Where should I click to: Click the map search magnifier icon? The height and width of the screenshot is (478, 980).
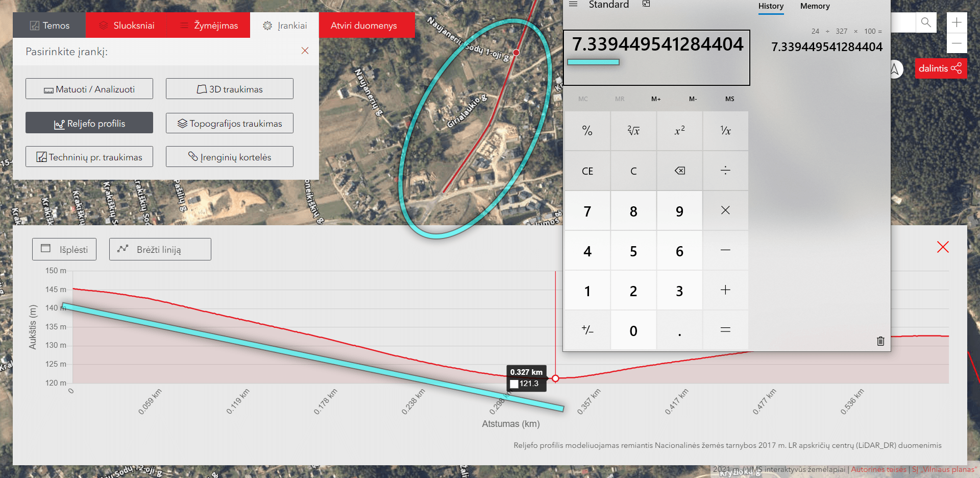[925, 22]
